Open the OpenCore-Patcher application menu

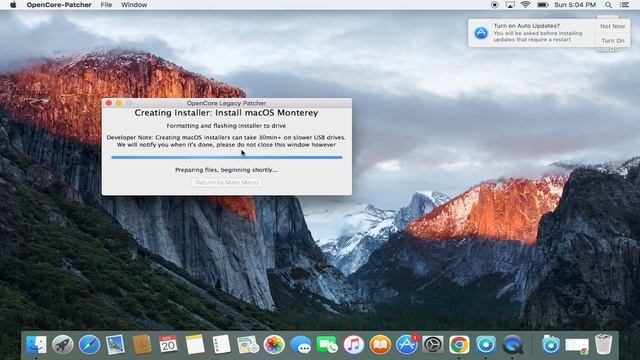click(x=59, y=5)
